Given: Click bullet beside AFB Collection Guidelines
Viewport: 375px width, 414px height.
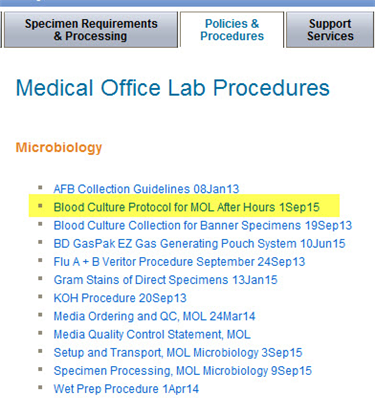Looking at the screenshot, I should pyautogui.click(x=40, y=188).
